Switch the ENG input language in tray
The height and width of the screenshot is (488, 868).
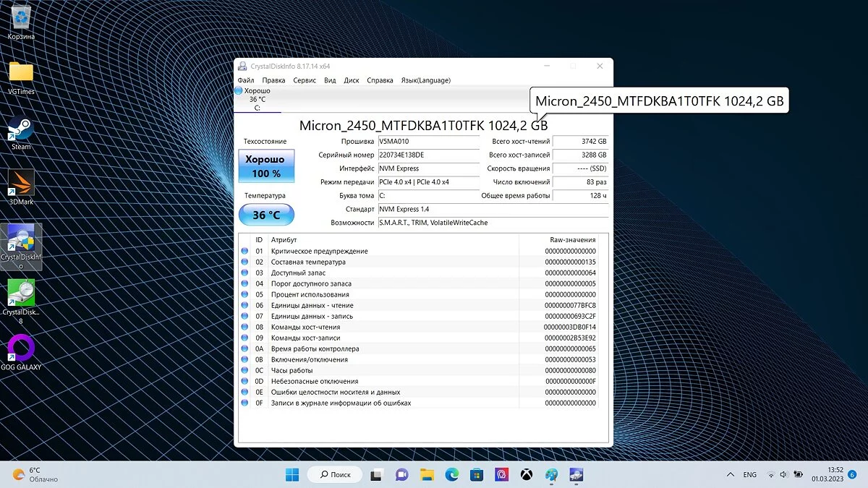tap(749, 474)
